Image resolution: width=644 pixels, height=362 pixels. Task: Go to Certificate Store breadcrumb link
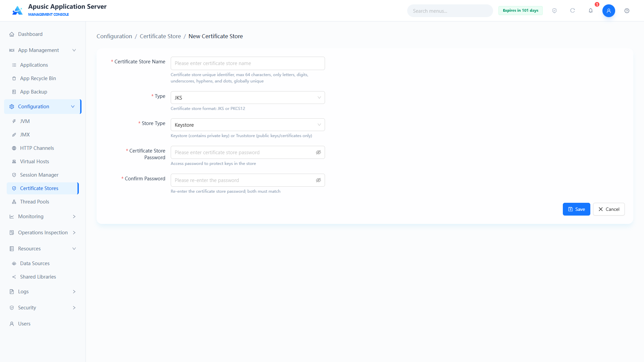click(x=160, y=36)
